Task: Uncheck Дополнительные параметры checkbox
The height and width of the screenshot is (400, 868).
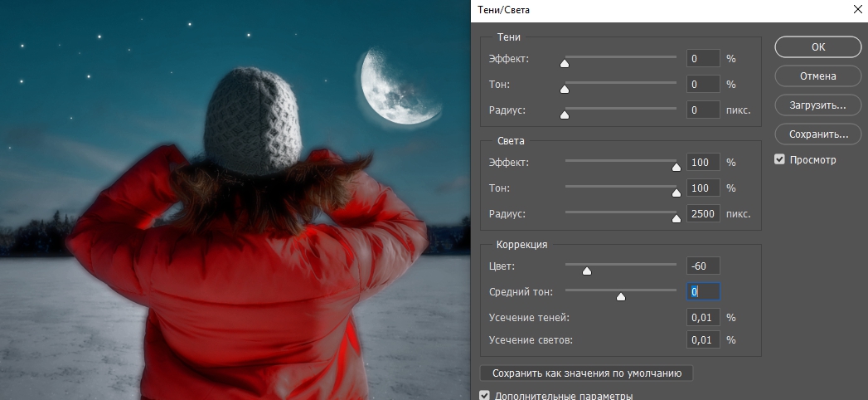Action: tap(485, 396)
